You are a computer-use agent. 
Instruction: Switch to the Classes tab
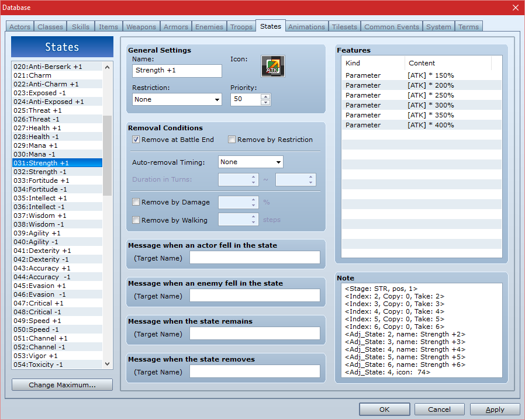50,27
